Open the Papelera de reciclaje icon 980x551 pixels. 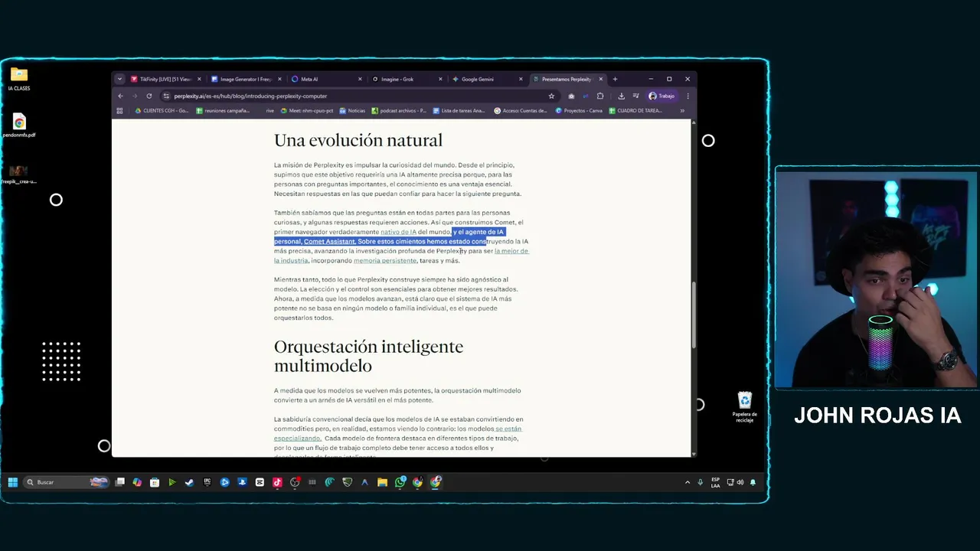[x=745, y=406]
